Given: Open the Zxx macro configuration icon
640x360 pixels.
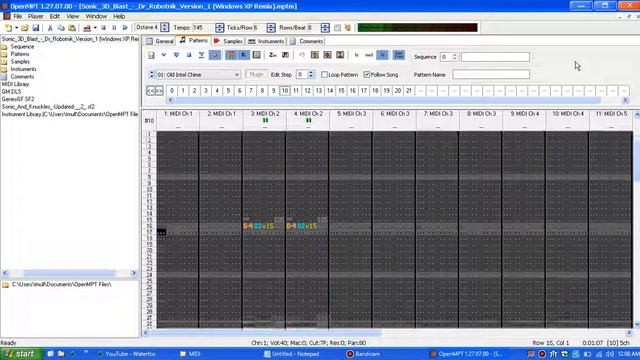Looking at the screenshot, I should (273, 55).
